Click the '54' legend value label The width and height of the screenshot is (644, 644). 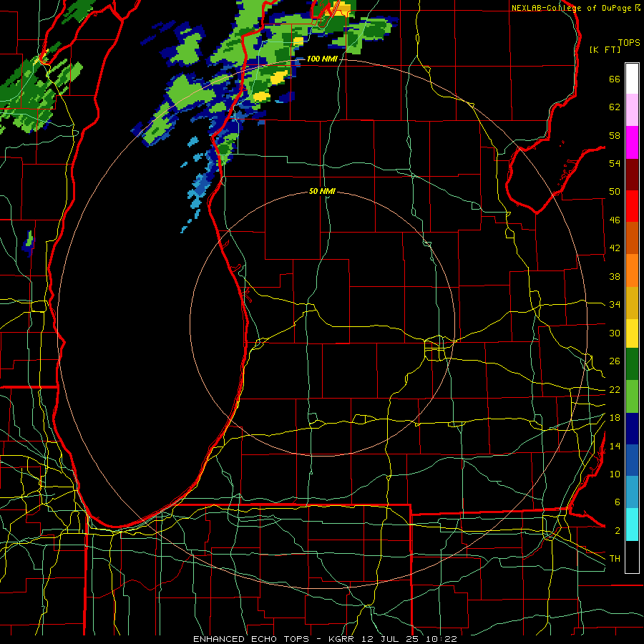(615, 163)
